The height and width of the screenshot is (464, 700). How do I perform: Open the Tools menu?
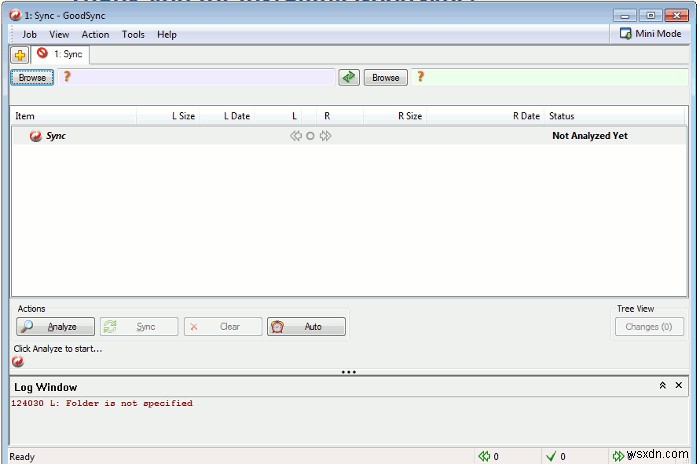pyautogui.click(x=133, y=34)
